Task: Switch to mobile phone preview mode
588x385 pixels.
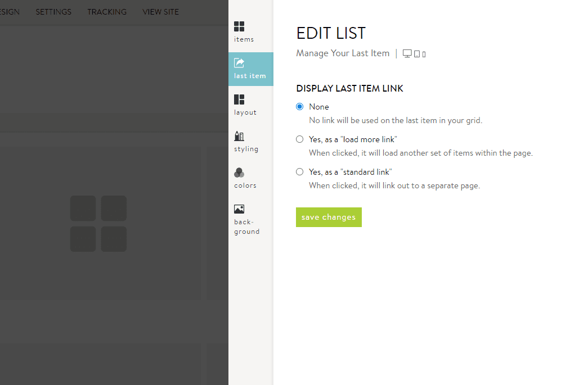Action: click(423, 53)
